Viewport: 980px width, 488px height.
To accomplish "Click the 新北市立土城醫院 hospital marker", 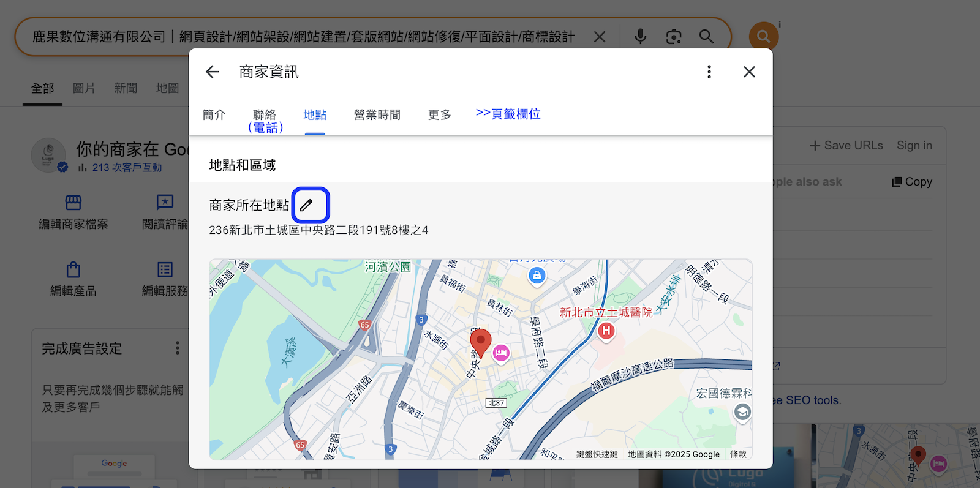I will (x=606, y=331).
